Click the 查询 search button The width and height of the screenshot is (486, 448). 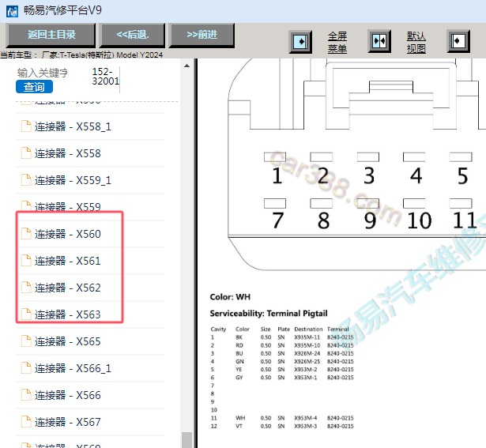point(34,87)
